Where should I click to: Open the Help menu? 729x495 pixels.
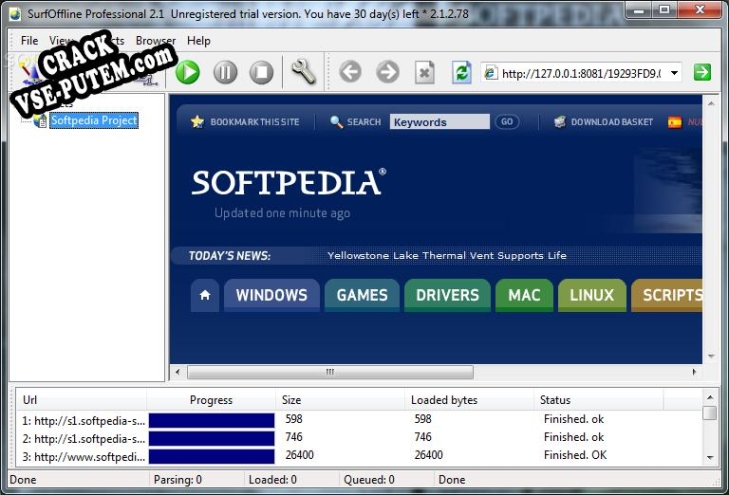(x=199, y=41)
